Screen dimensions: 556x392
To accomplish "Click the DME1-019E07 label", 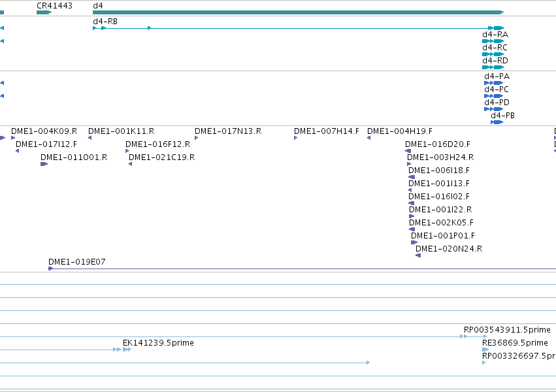I will pyautogui.click(x=77, y=262).
